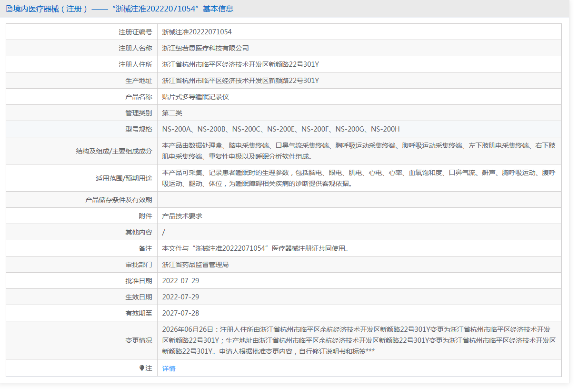Select registrant name 浙江纽若思医疗科技有限公司
This screenshot has height=389, width=588.
[206, 48]
